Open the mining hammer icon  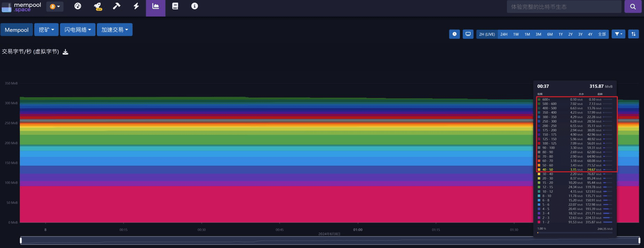(x=117, y=6)
